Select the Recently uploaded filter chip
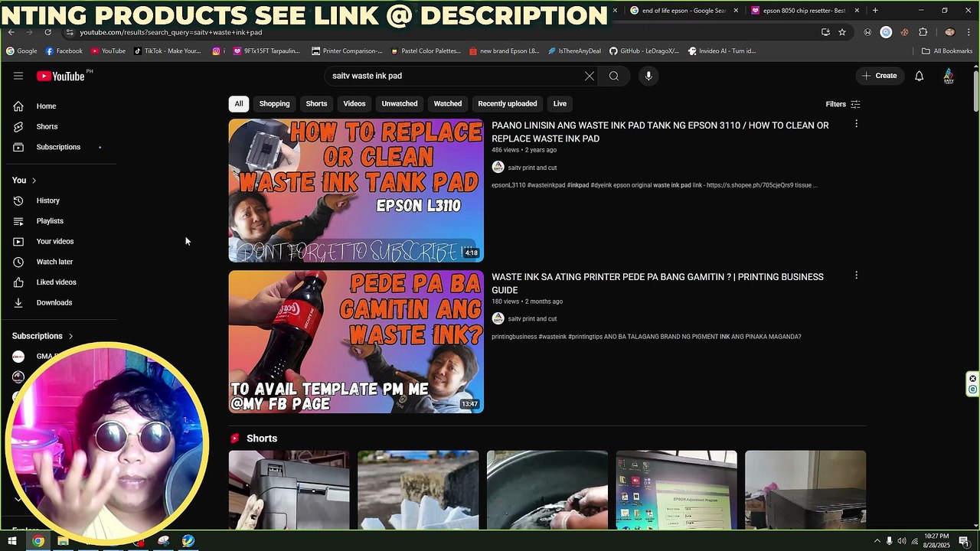 tap(508, 104)
